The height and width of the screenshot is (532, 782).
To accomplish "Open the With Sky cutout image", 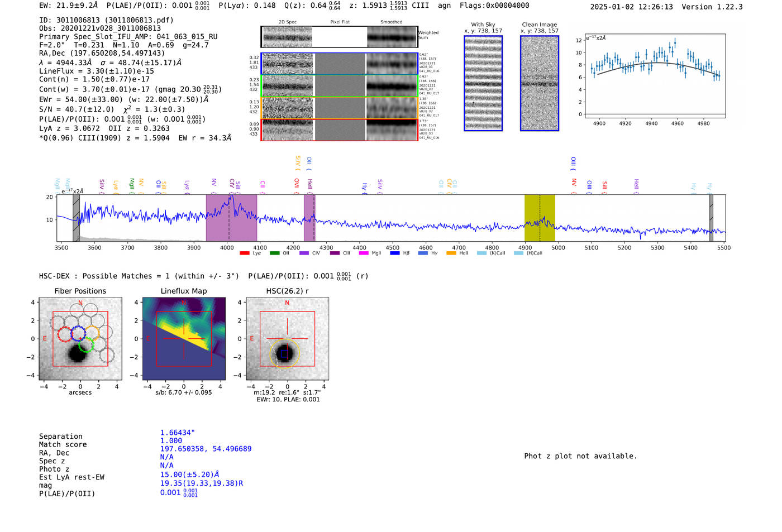I will pyautogui.click(x=483, y=83).
